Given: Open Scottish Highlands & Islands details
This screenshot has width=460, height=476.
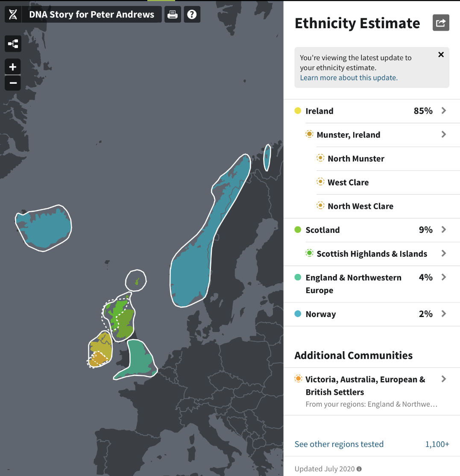Looking at the screenshot, I should [x=443, y=253].
